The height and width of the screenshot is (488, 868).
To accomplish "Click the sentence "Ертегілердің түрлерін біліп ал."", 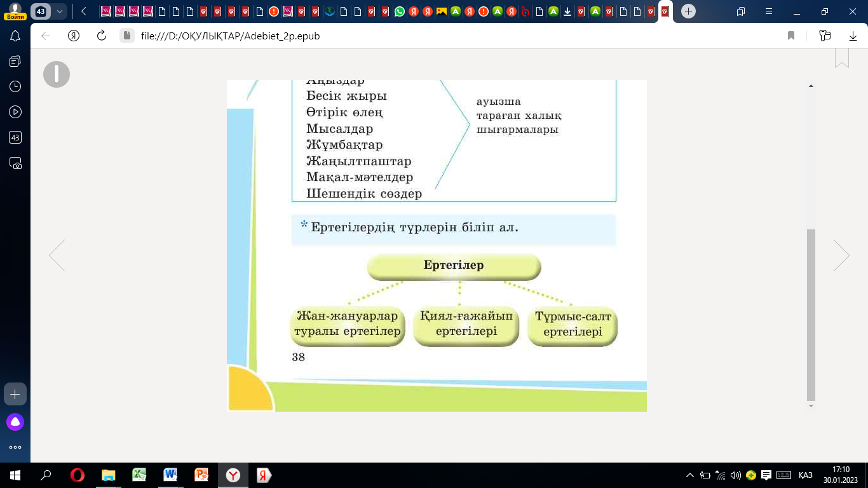I will point(414,227).
